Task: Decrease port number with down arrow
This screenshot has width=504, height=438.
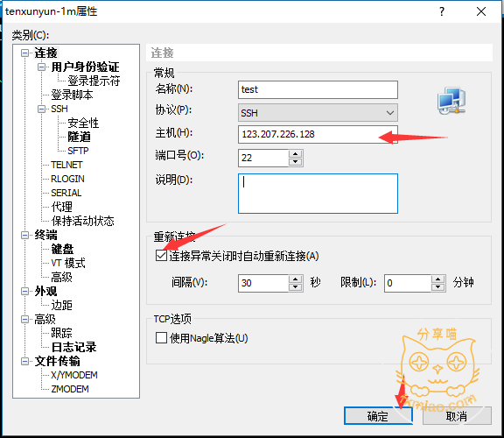Action: point(296,162)
